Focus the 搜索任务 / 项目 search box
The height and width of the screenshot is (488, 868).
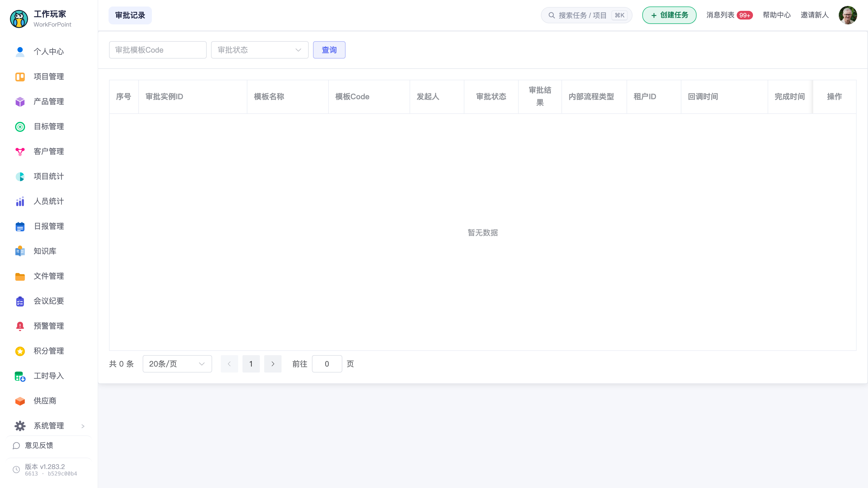(586, 15)
